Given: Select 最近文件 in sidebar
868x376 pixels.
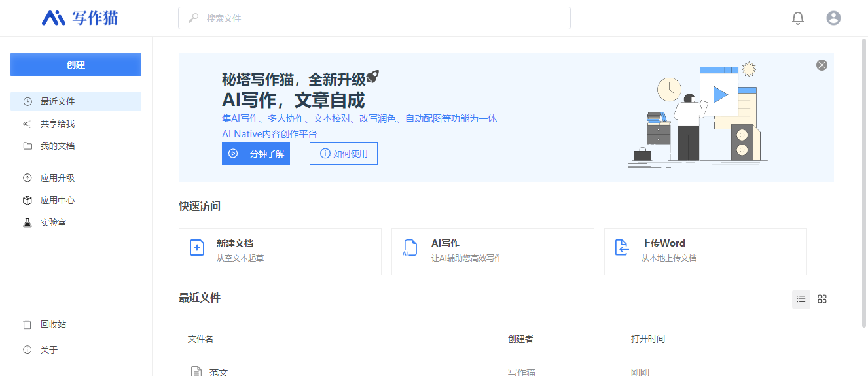Looking at the screenshot, I should (x=76, y=101).
